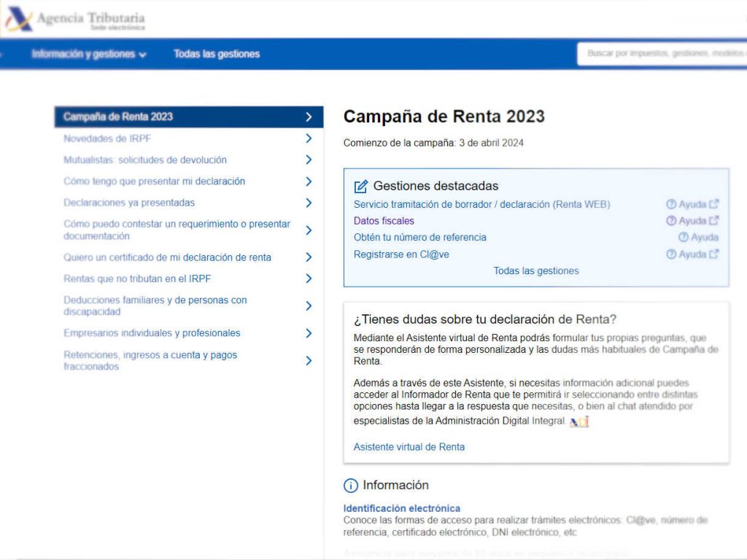Click the Gestiones destacadas edit icon
The height and width of the screenshot is (560, 747).
click(361, 187)
